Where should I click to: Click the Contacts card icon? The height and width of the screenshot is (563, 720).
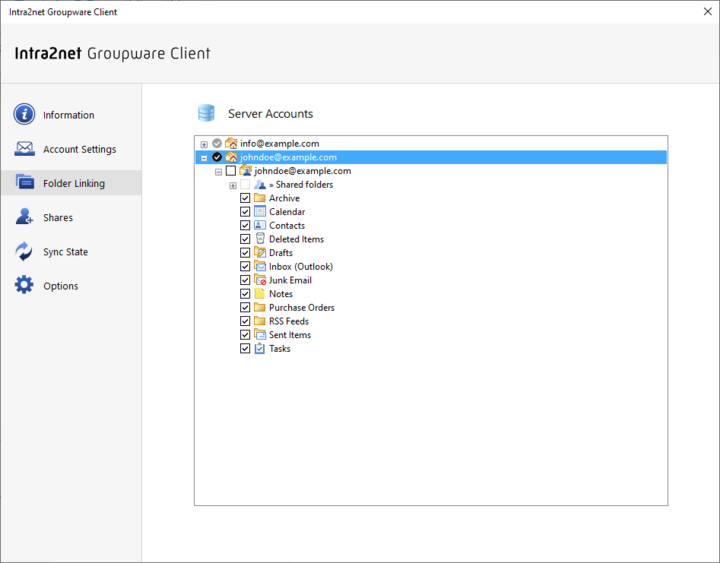[260, 225]
